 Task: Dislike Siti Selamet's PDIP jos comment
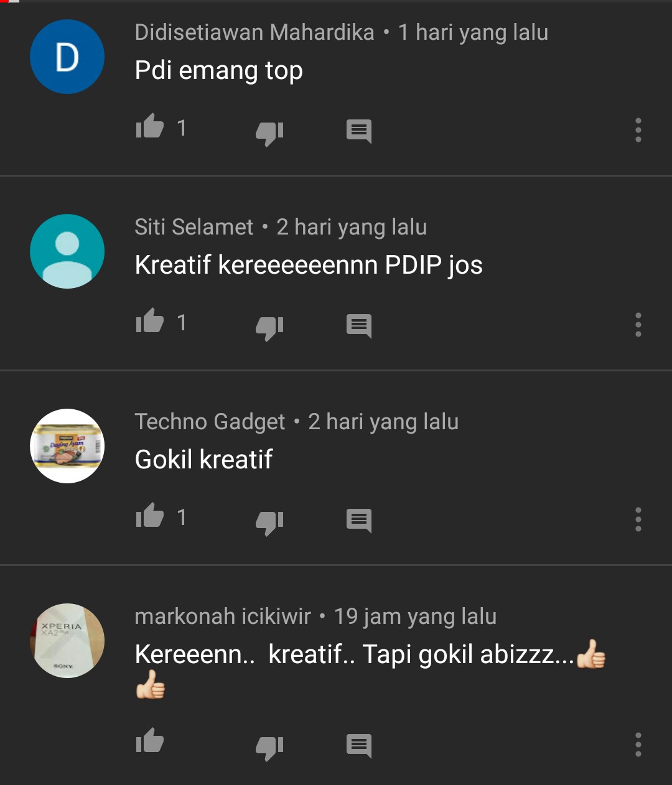[x=269, y=328]
